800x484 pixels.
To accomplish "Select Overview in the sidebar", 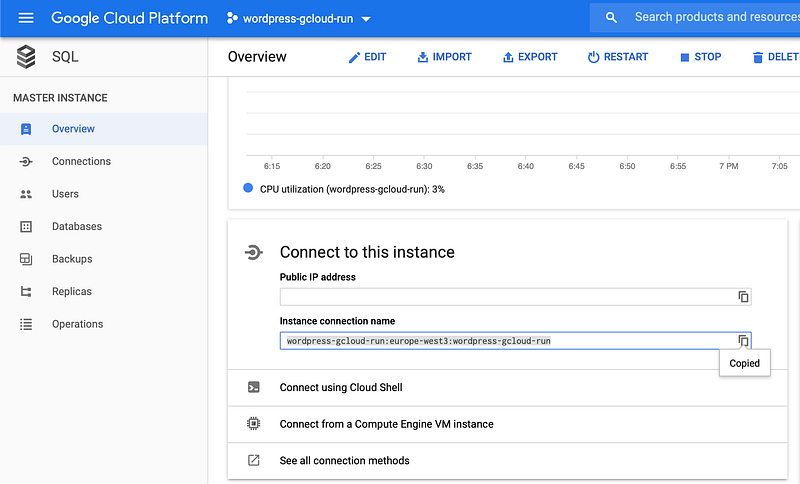I will 104,129.
